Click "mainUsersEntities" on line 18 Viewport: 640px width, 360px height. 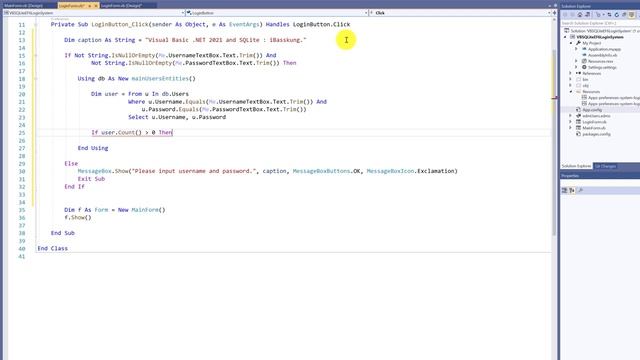(160, 78)
